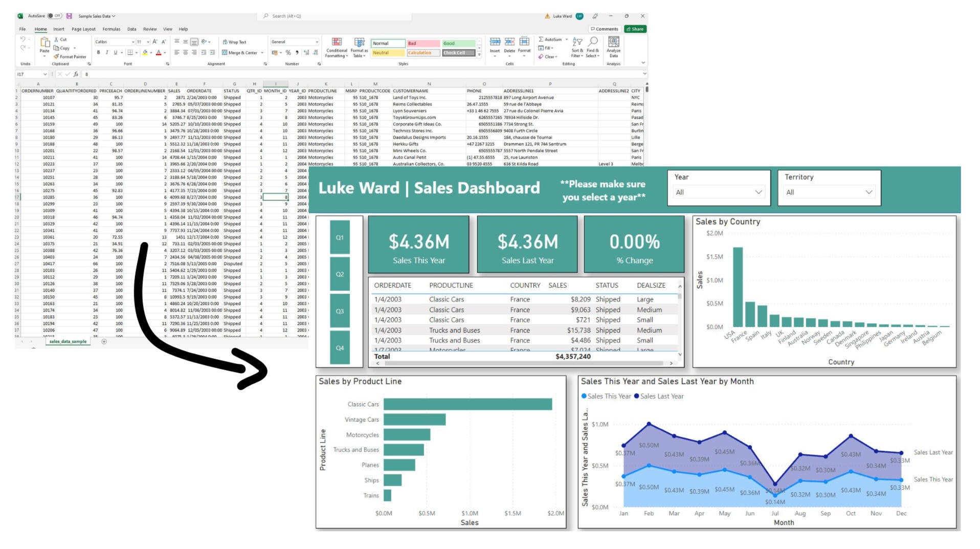This screenshot has height=549, width=980.
Task: Click the Sort & Filter icon
Action: [x=577, y=42]
